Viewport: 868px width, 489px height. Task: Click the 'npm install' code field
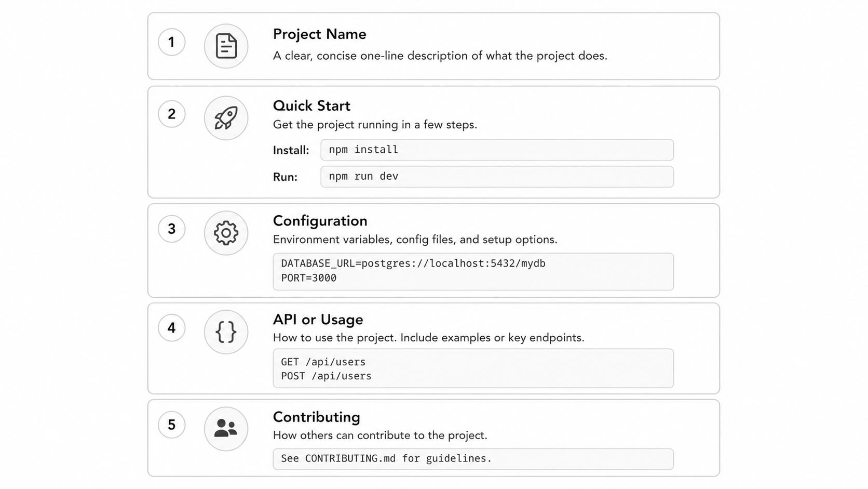pos(497,150)
